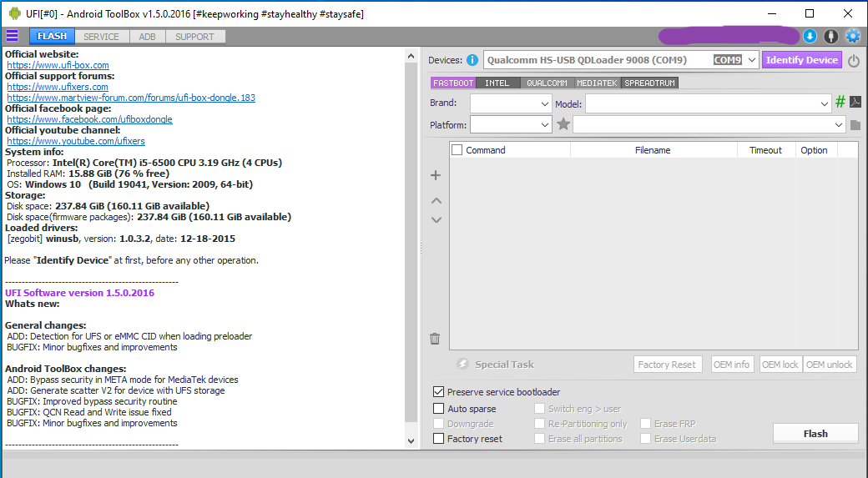Click the Filename column header
868x478 pixels.
pyautogui.click(x=654, y=150)
